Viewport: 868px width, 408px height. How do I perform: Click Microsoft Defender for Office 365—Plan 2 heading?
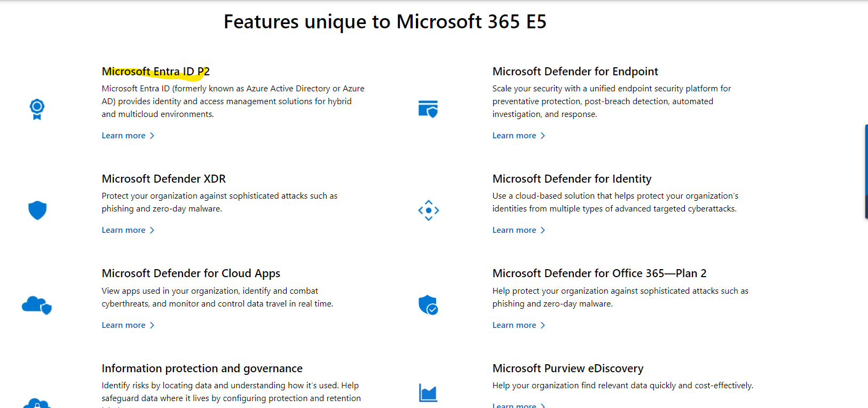599,273
